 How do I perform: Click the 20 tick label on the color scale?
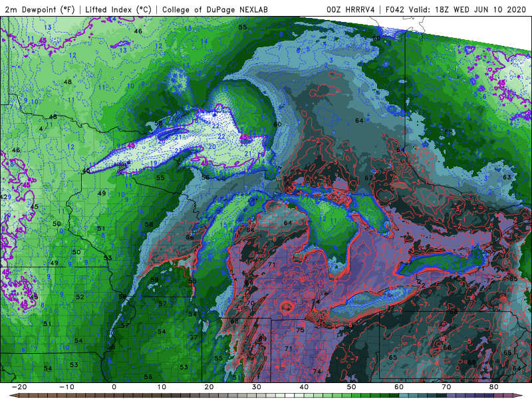coord(209,387)
